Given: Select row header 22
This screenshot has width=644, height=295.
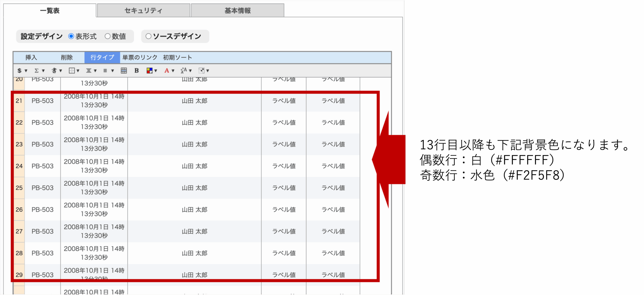Looking at the screenshot, I should (x=19, y=122).
